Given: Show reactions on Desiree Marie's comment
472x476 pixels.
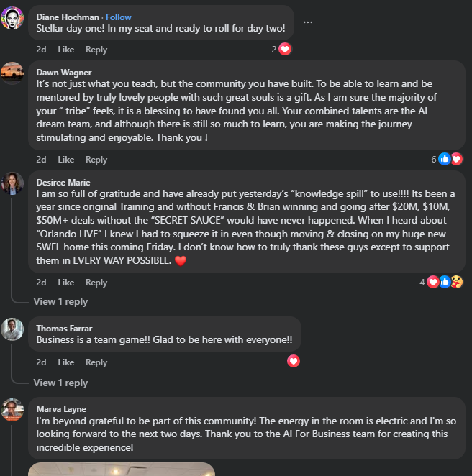Looking at the screenshot, I should (445, 282).
